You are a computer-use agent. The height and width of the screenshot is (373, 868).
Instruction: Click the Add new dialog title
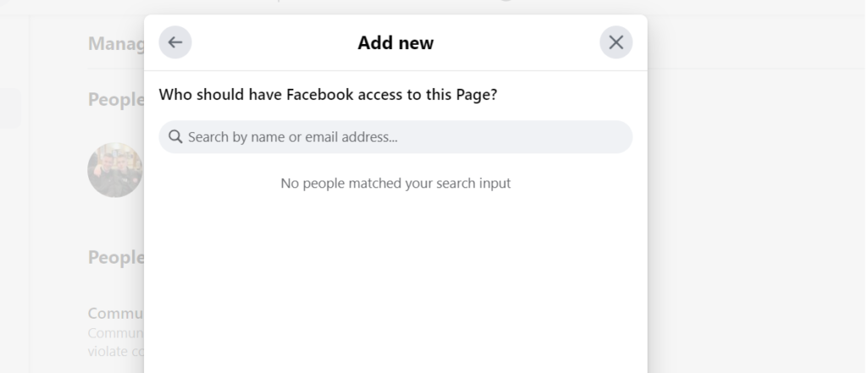pos(395,42)
